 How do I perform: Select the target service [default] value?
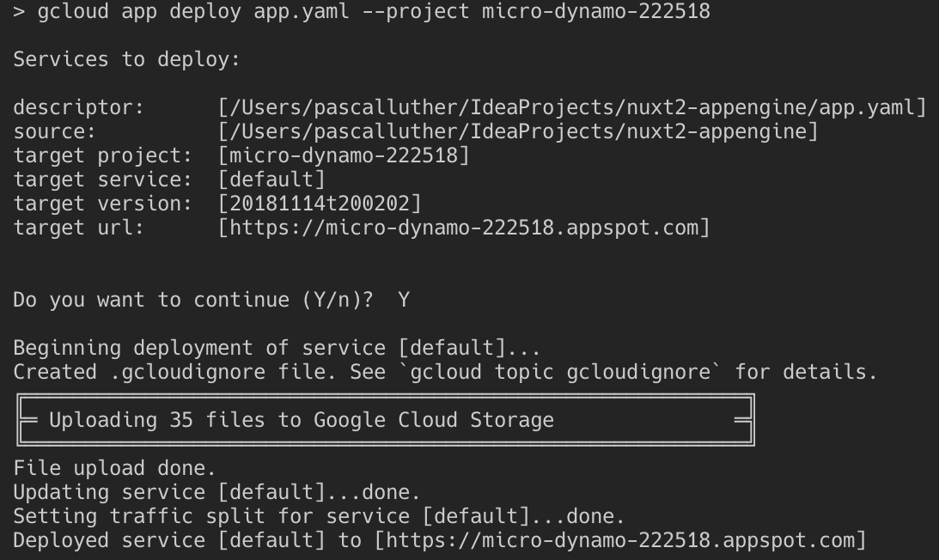pos(271,180)
